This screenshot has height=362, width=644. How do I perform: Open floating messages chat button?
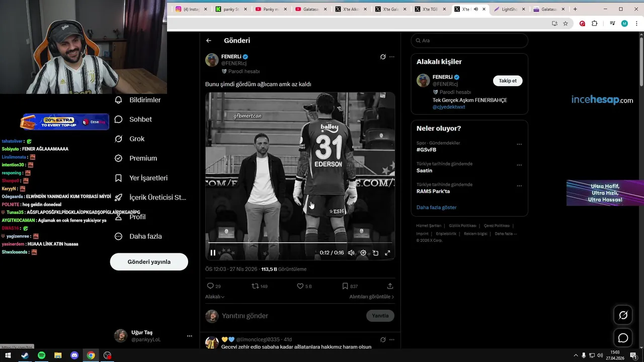point(623,338)
